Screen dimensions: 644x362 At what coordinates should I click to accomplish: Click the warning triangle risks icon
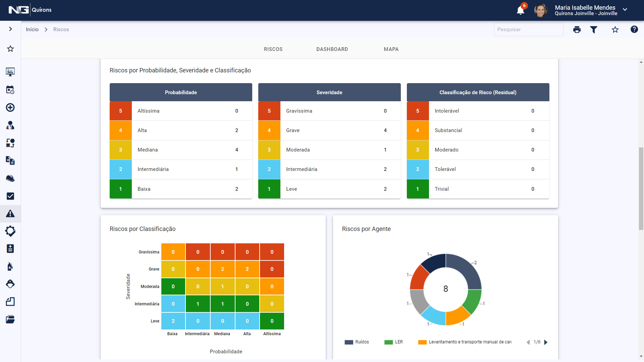click(x=10, y=214)
